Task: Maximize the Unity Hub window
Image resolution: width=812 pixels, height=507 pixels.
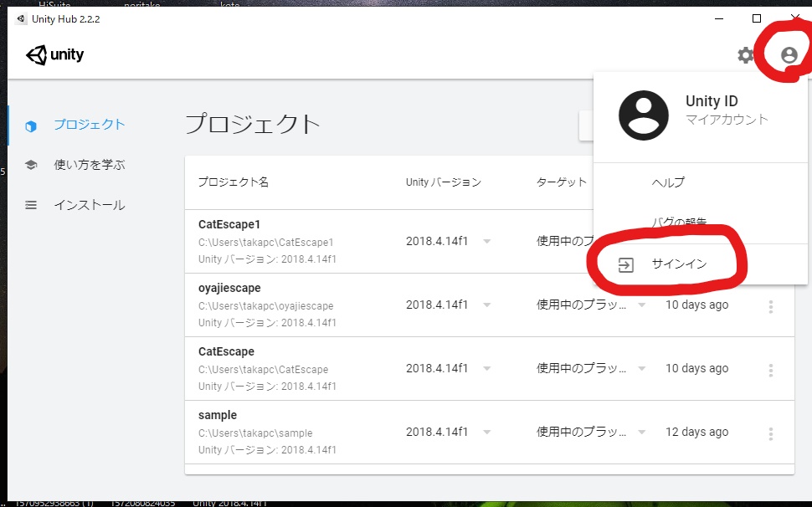Action: coord(757,18)
